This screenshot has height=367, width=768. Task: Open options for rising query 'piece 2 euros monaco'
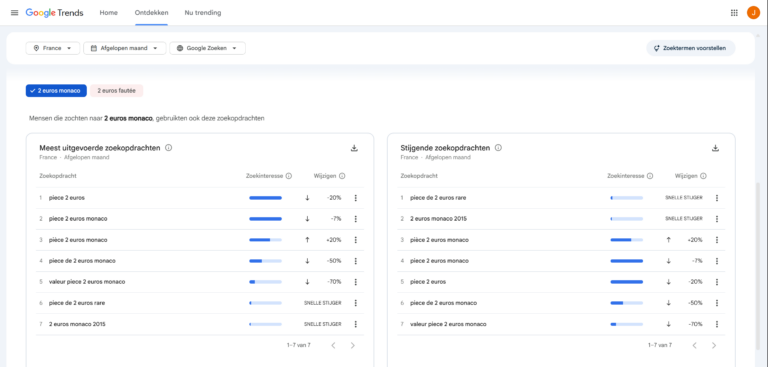(x=717, y=261)
